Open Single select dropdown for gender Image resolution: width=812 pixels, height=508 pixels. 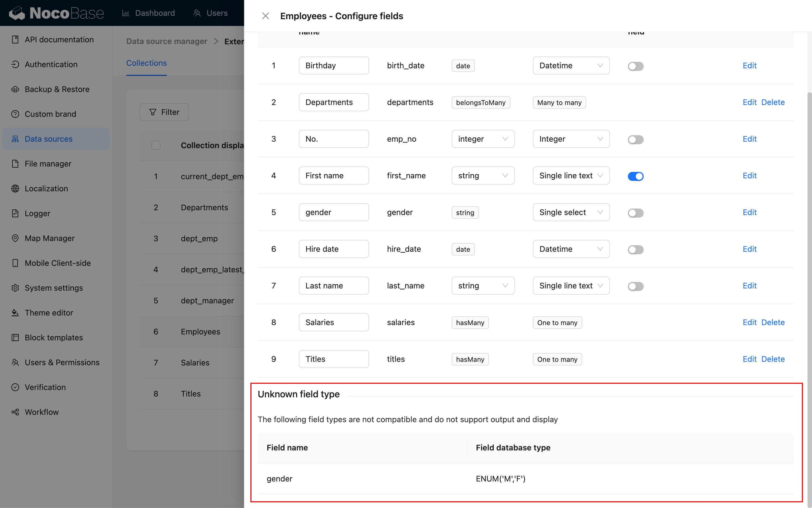(x=571, y=212)
